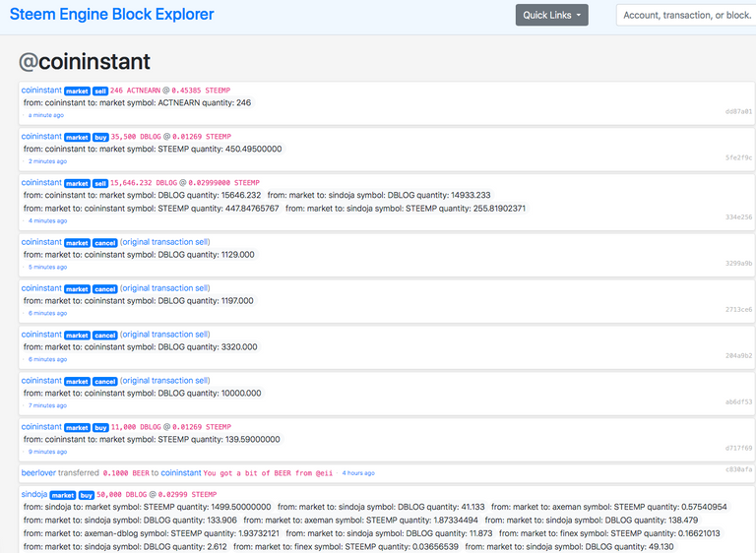The image size is (756, 553).
Task: Click sell badge in the 246 ACTNEARN row
Action: click(100, 92)
